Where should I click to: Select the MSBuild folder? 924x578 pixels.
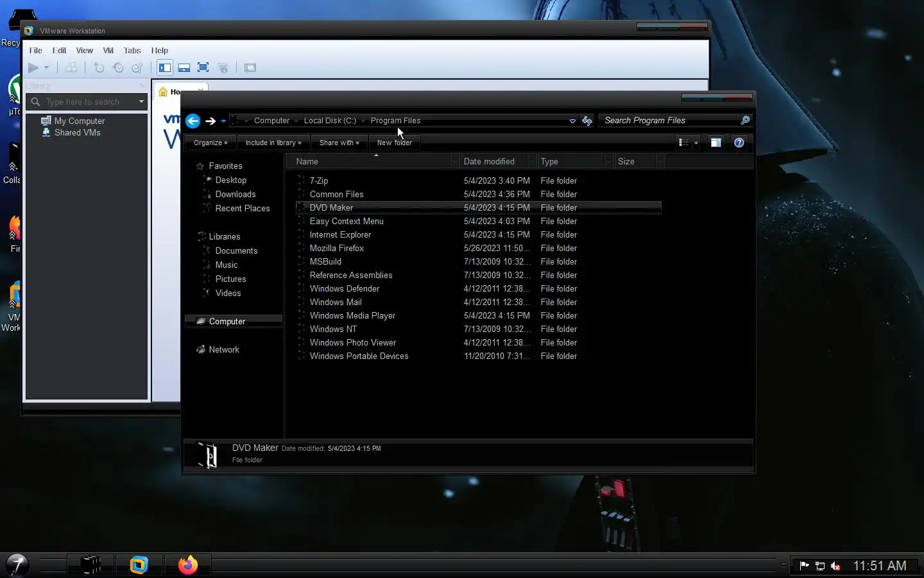pos(478,262)
